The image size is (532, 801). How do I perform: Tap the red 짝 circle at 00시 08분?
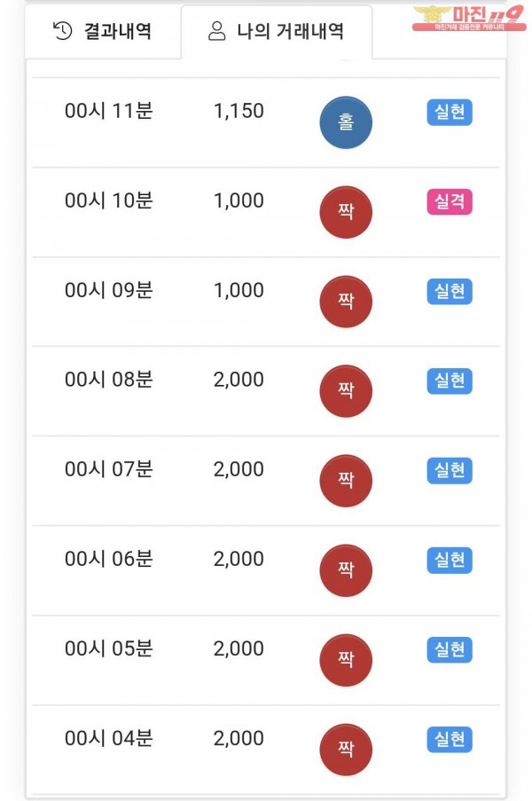tap(346, 391)
